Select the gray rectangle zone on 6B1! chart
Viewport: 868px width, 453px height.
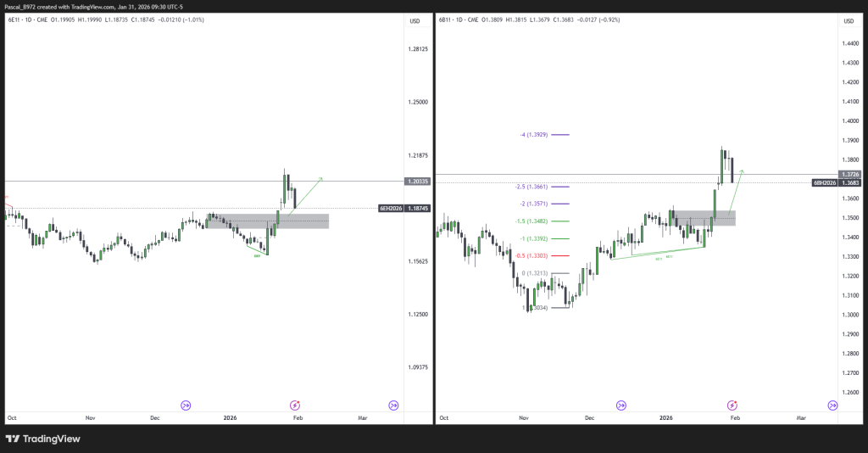pos(703,218)
